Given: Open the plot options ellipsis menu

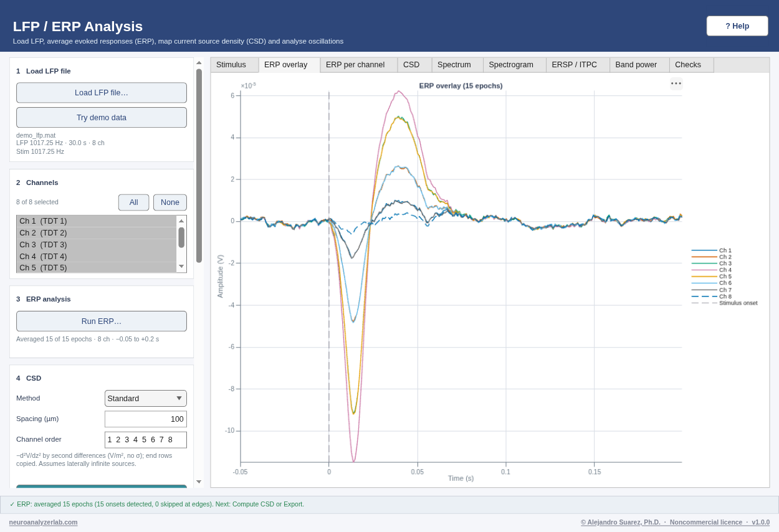Looking at the screenshot, I should (676, 83).
